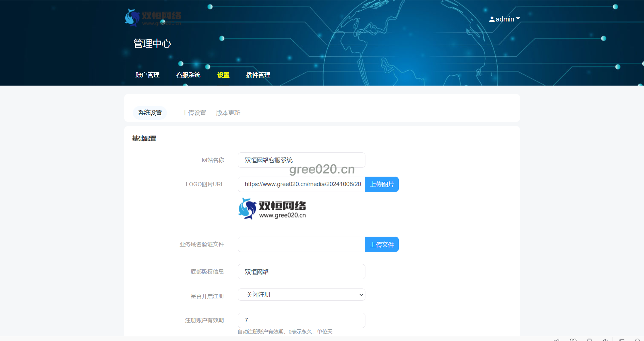Go to 客服系统 in navigation

click(x=188, y=75)
